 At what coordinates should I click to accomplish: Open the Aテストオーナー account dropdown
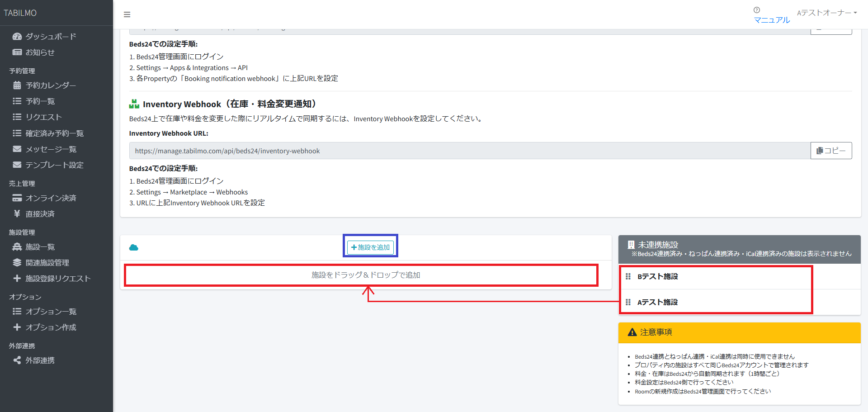826,13
